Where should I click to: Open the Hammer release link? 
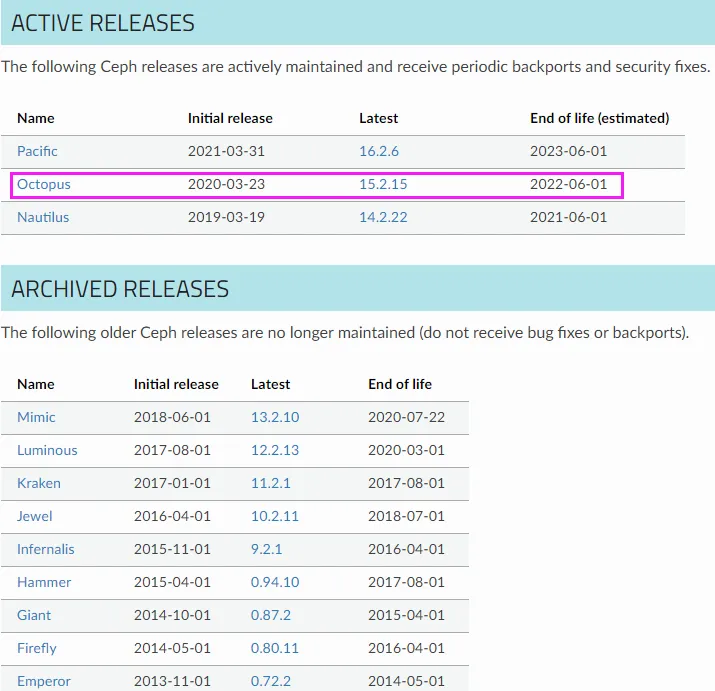coord(44,582)
